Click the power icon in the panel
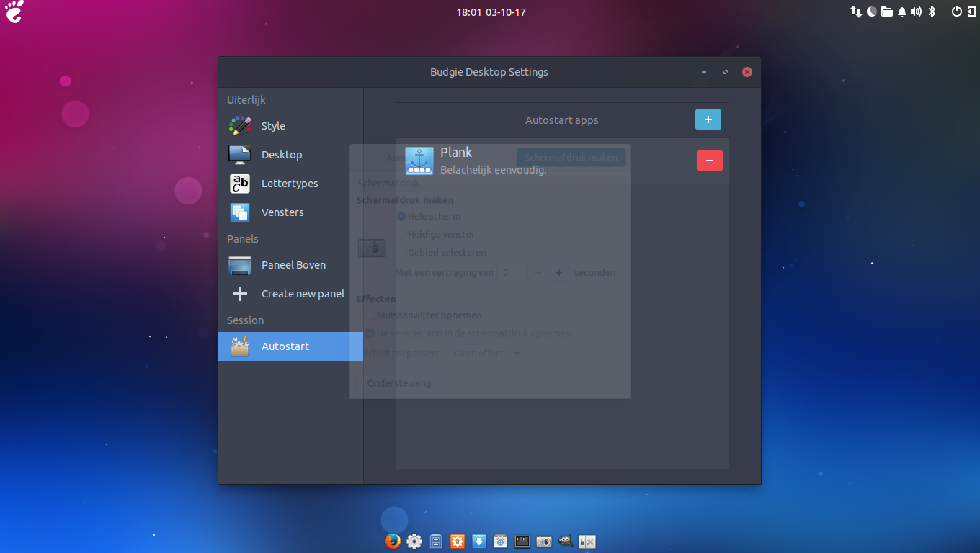Image resolution: width=980 pixels, height=553 pixels. (956, 12)
